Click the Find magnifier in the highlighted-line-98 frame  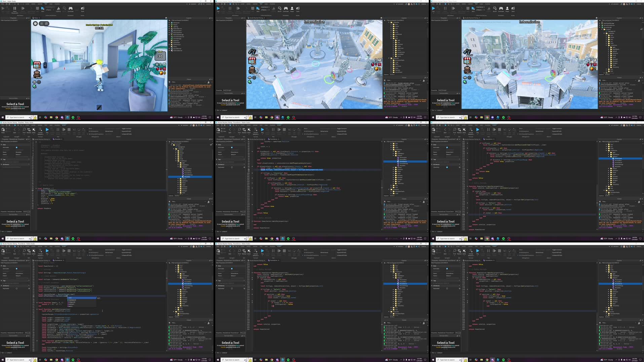click(239, 130)
